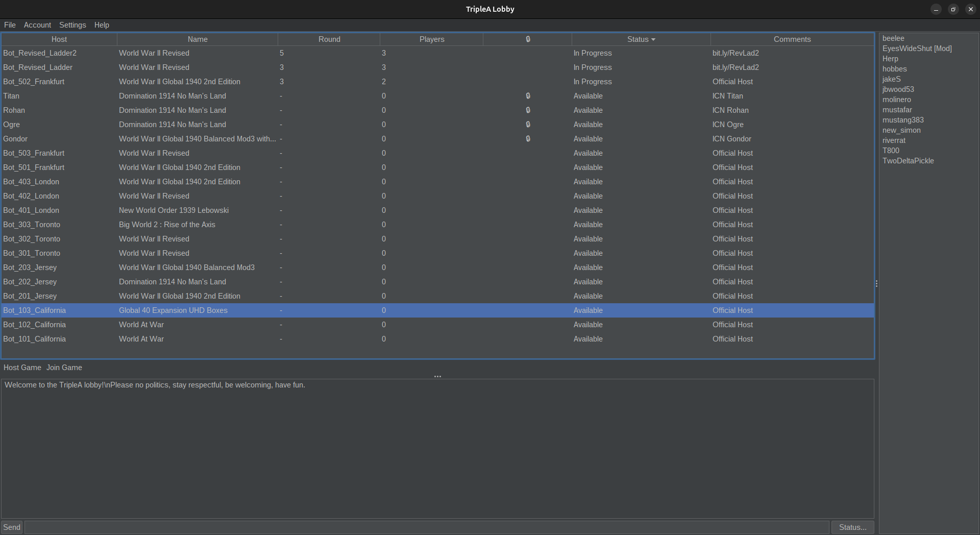
Task: Select the Bot_201_Jersey row
Action: (437, 296)
